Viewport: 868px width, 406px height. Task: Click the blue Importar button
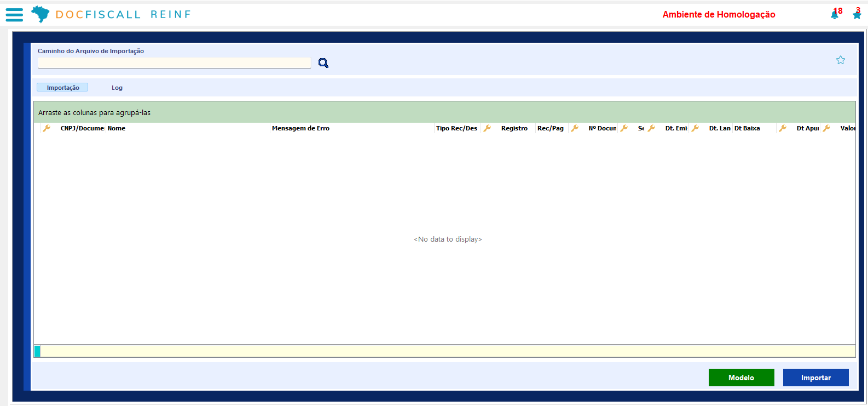coord(816,378)
